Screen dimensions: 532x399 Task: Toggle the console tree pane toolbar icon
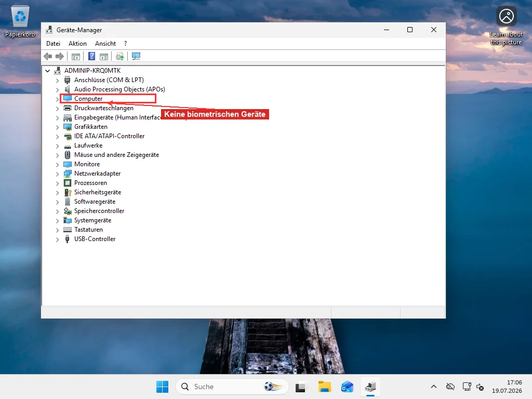[76, 56]
